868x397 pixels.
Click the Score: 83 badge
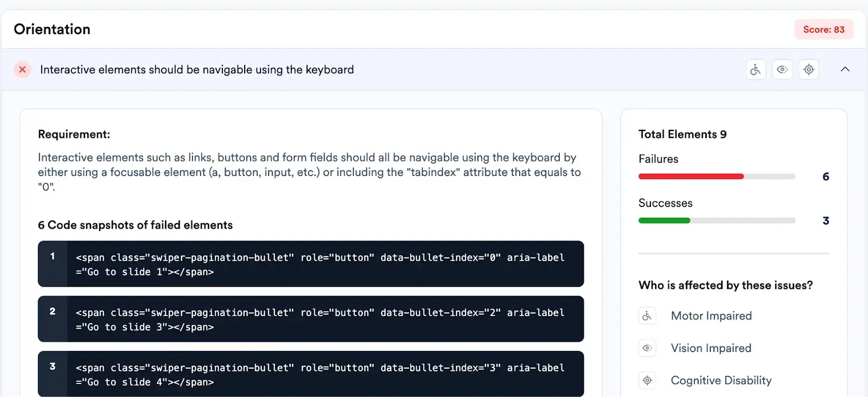pyautogui.click(x=824, y=29)
